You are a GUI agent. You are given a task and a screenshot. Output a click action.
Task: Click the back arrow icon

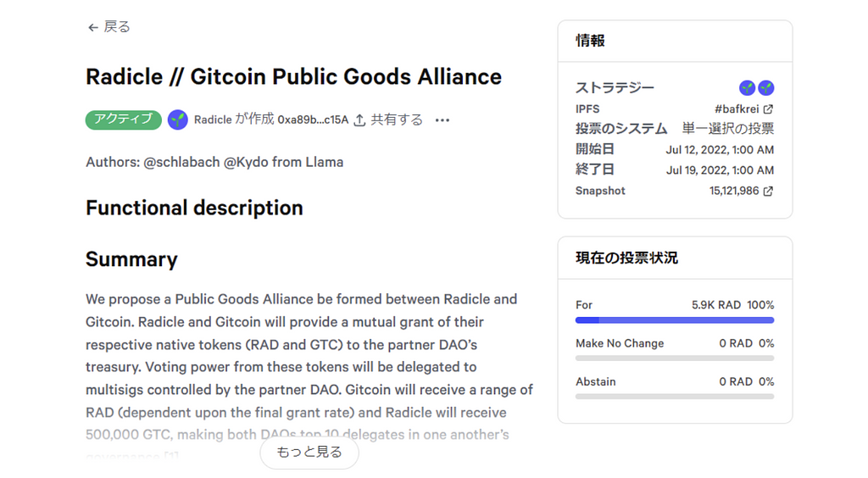pyautogui.click(x=92, y=27)
